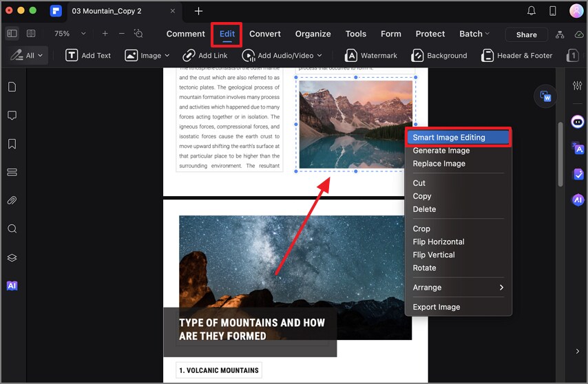Switch to the Tools tab
Viewport: 588px width, 384px height.
click(356, 34)
